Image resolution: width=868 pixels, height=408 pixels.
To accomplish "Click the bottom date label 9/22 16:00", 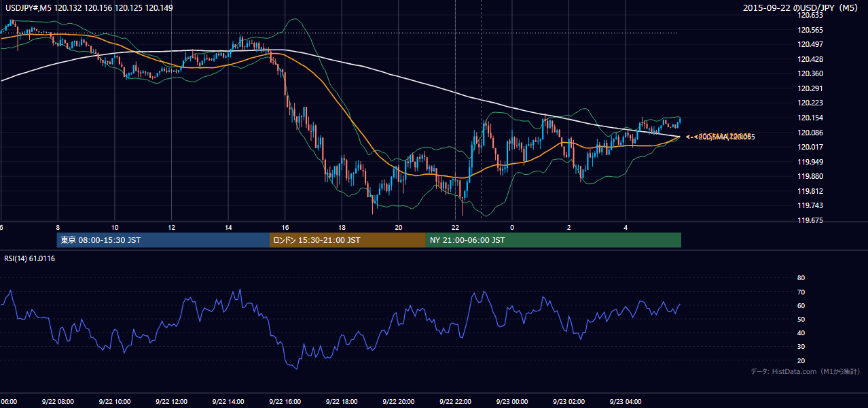I will coord(285,402).
